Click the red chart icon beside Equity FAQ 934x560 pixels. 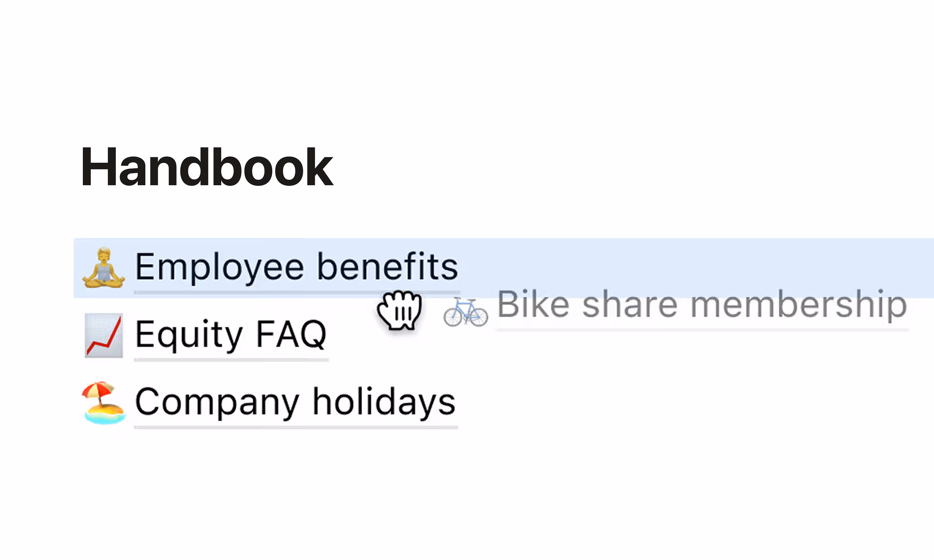click(x=104, y=335)
